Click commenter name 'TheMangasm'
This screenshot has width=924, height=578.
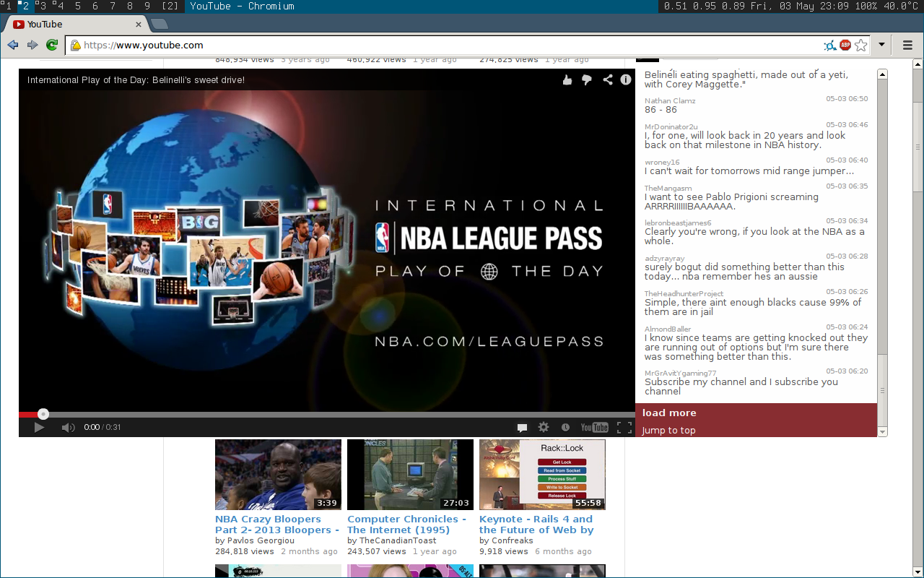[x=668, y=189]
